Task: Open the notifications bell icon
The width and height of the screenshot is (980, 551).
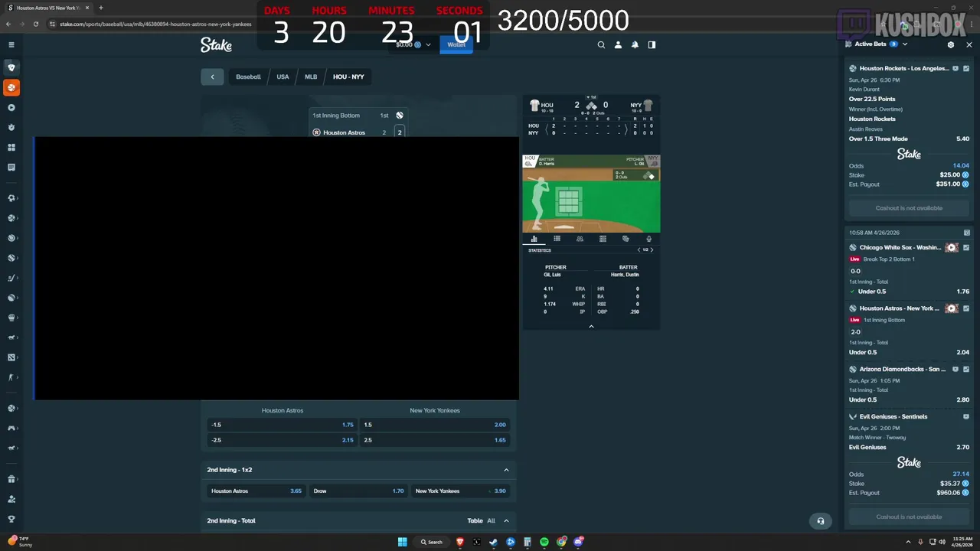Action: point(635,44)
